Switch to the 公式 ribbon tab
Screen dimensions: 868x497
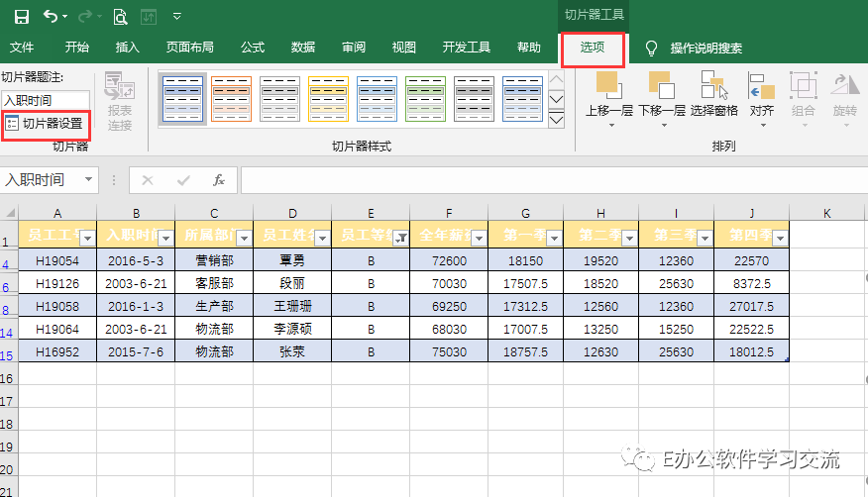coord(253,48)
